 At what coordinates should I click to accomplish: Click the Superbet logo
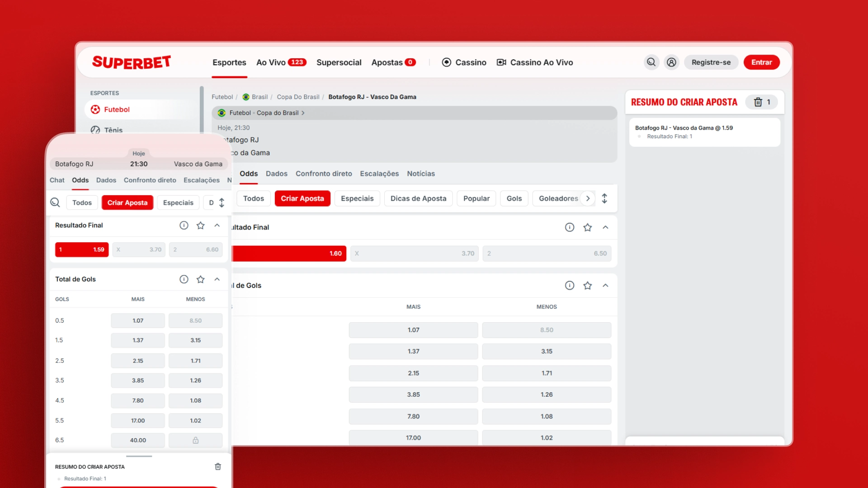pos(132,62)
